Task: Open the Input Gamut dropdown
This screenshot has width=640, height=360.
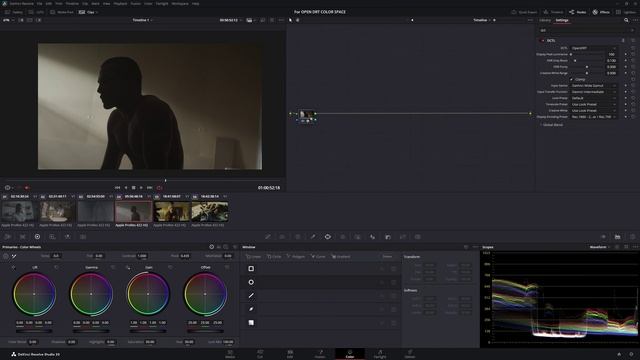Action: tap(593, 86)
